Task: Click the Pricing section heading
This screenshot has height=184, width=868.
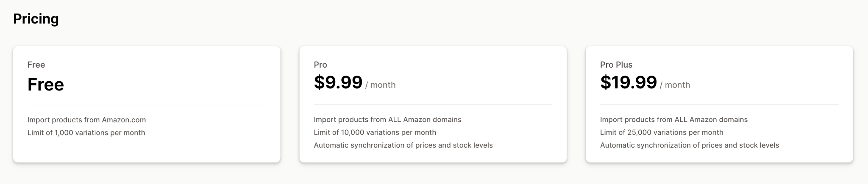Action: 36,19
